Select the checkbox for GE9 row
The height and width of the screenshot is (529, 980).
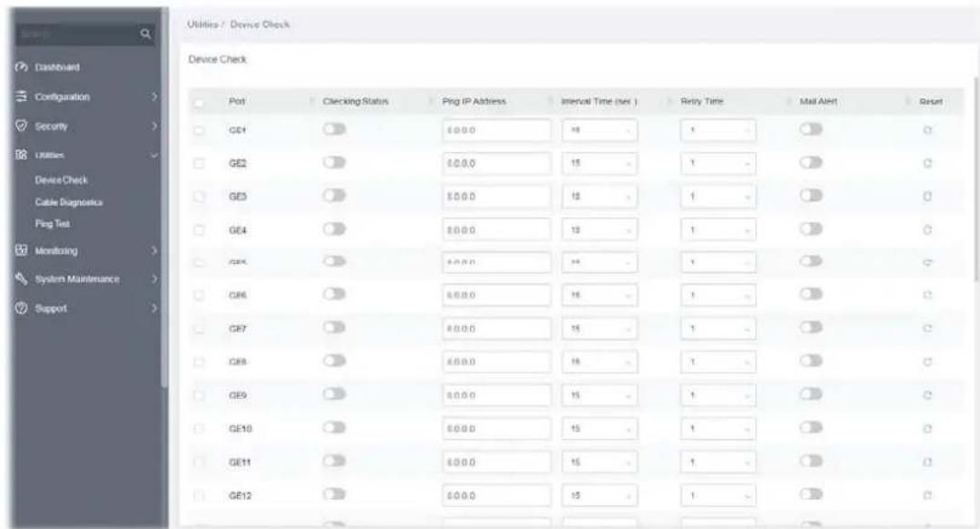[x=199, y=395]
